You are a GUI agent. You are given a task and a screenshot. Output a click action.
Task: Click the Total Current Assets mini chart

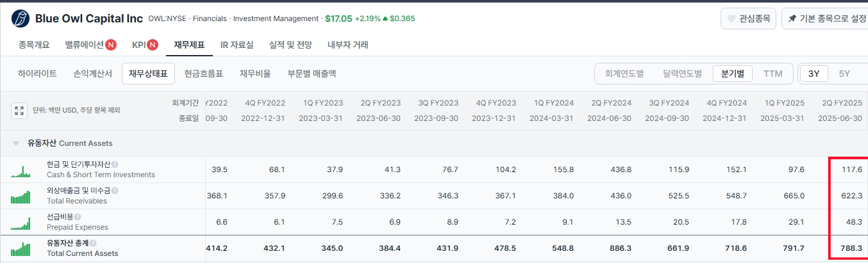pos(21,248)
